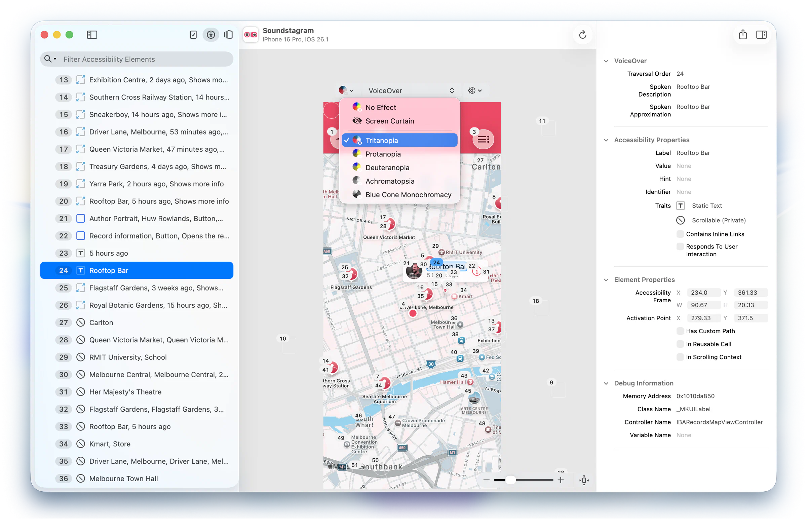Click the Filter Accessibility Elements field
Viewport: 807px width, 532px height.
pyautogui.click(x=137, y=59)
